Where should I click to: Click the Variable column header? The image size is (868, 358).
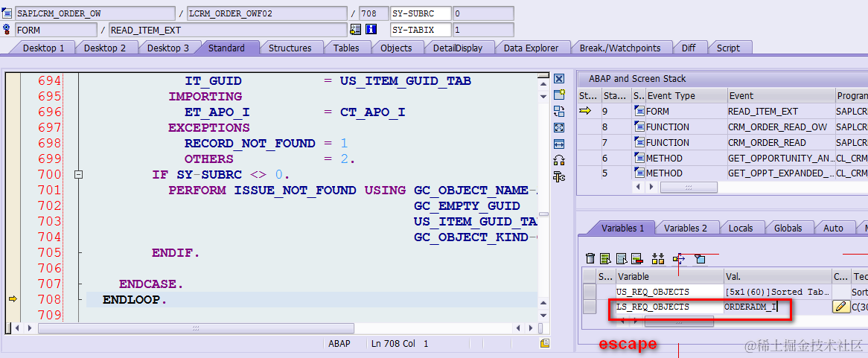coord(669,276)
